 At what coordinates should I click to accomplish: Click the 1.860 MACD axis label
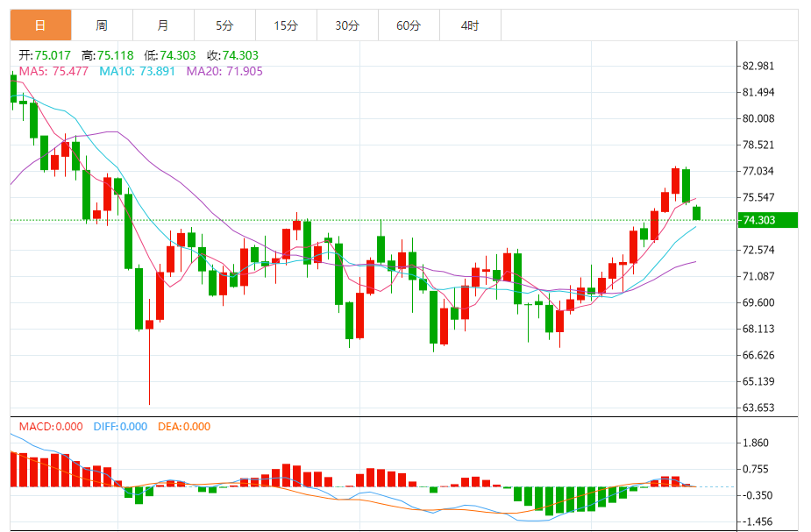point(756,443)
